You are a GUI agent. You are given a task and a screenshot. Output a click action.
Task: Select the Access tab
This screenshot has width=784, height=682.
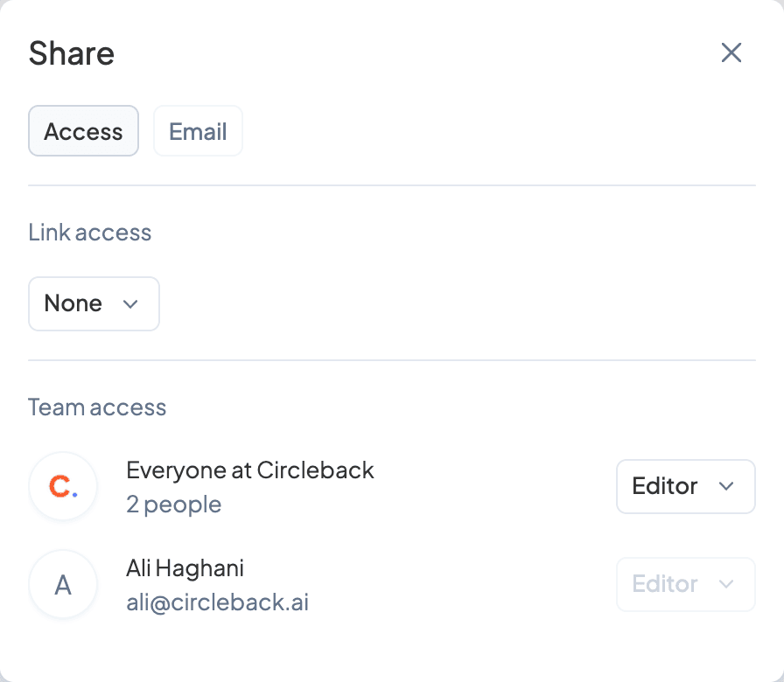tap(83, 131)
